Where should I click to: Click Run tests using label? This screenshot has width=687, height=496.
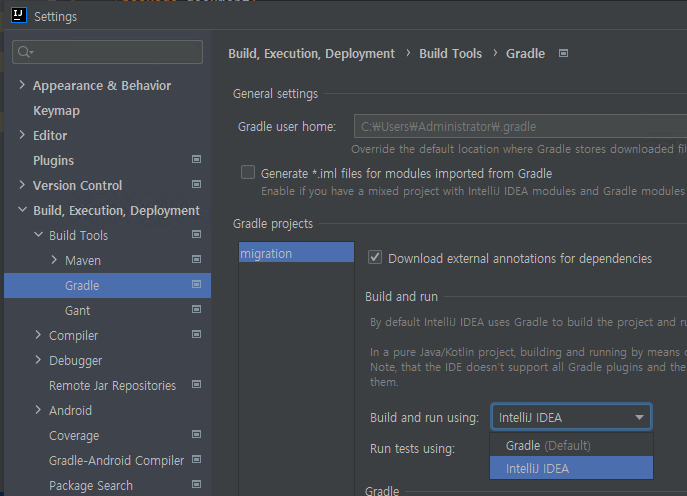click(x=412, y=449)
